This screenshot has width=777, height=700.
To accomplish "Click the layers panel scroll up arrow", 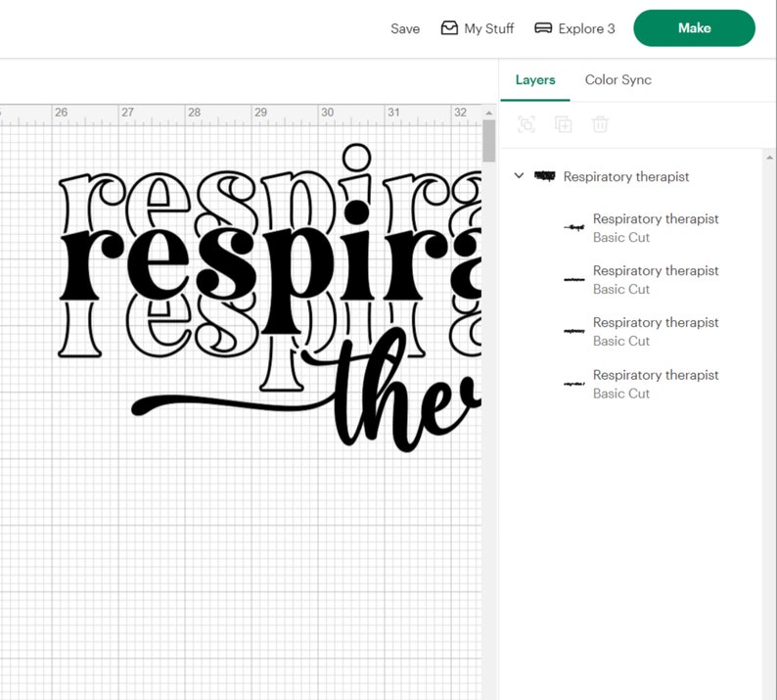I will point(769,158).
